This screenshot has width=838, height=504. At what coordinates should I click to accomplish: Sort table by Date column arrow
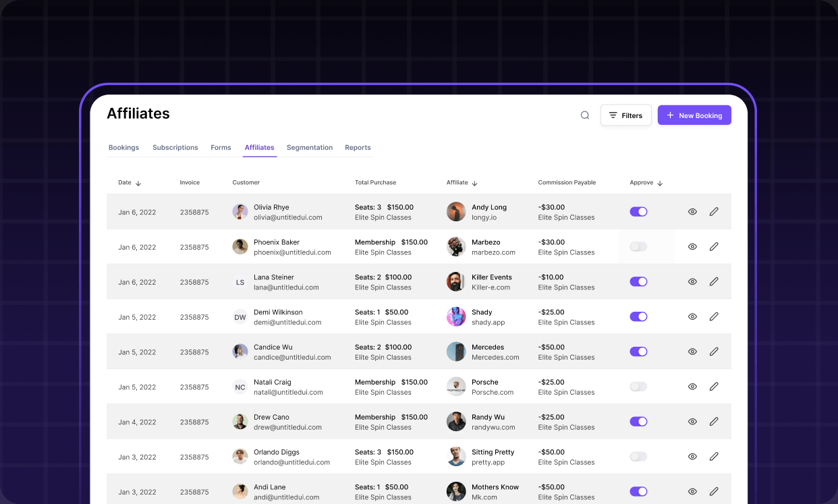[x=138, y=183]
